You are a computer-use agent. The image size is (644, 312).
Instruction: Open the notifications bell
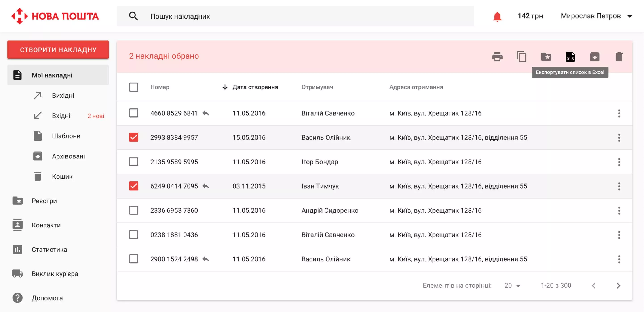[497, 17]
